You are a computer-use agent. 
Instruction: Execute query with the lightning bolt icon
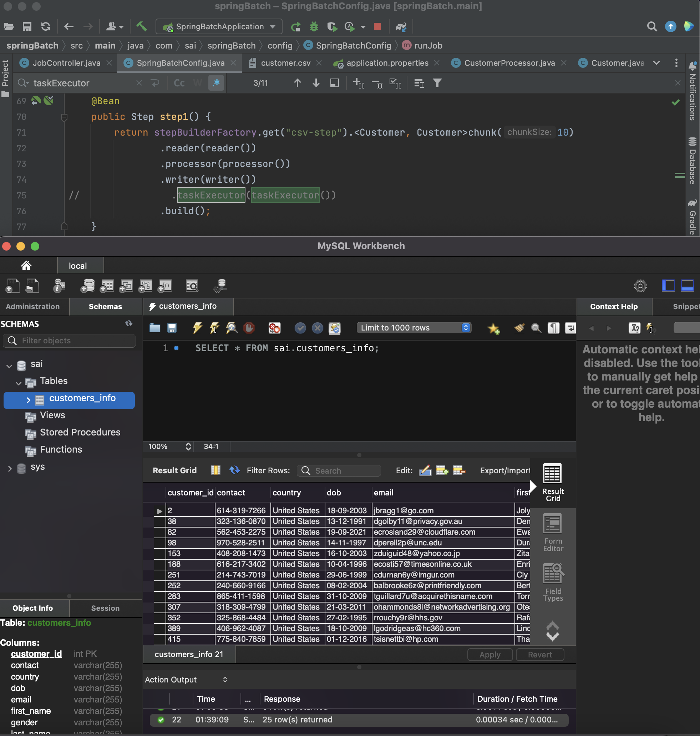click(x=197, y=328)
